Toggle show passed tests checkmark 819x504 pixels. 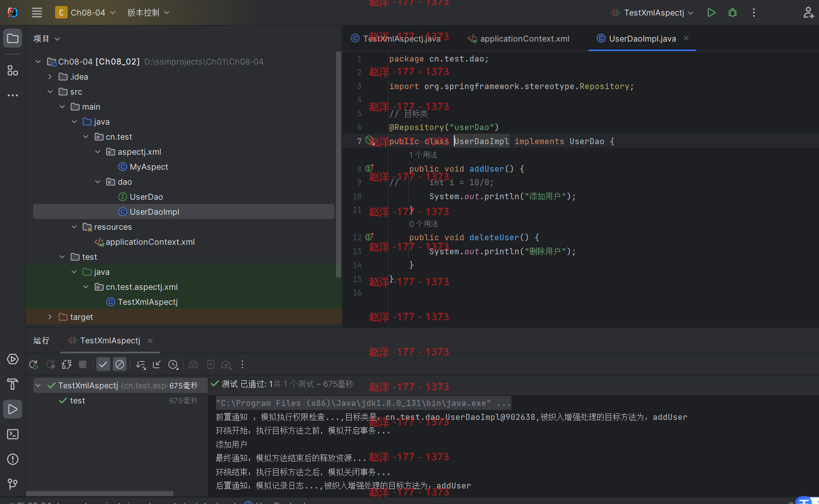coord(103,364)
